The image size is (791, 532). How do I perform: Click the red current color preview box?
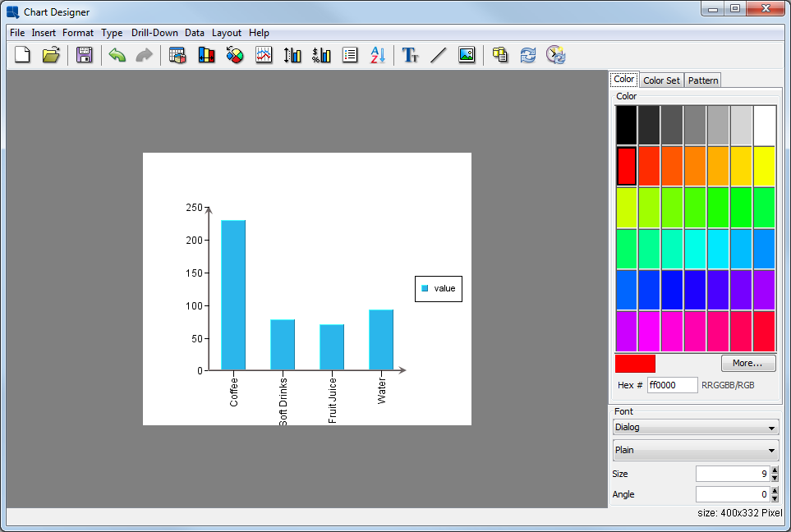[x=635, y=364]
